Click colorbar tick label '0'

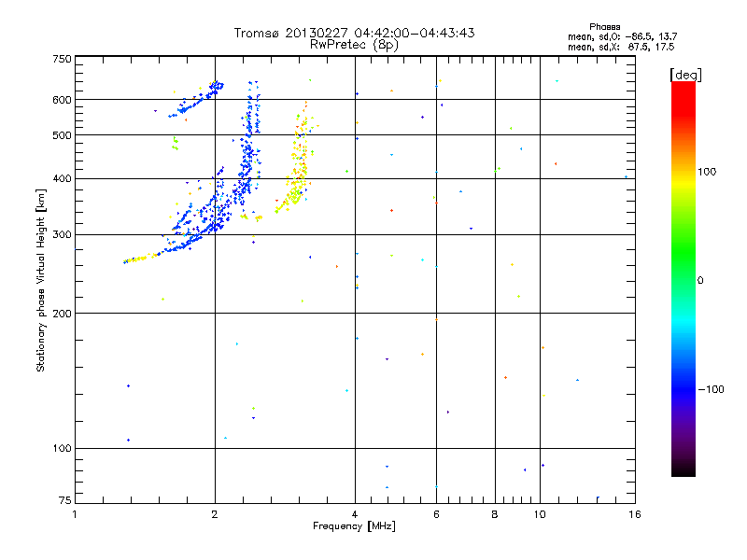[x=700, y=281]
